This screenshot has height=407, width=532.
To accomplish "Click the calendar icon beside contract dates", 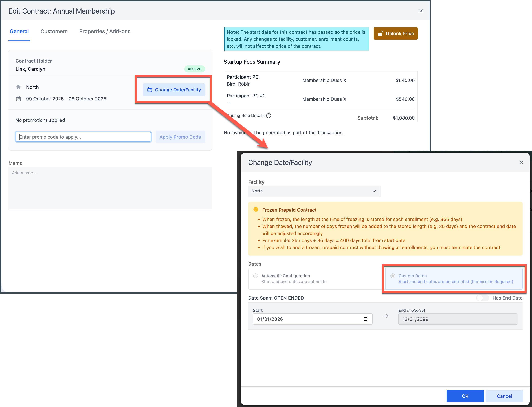I will [18, 99].
